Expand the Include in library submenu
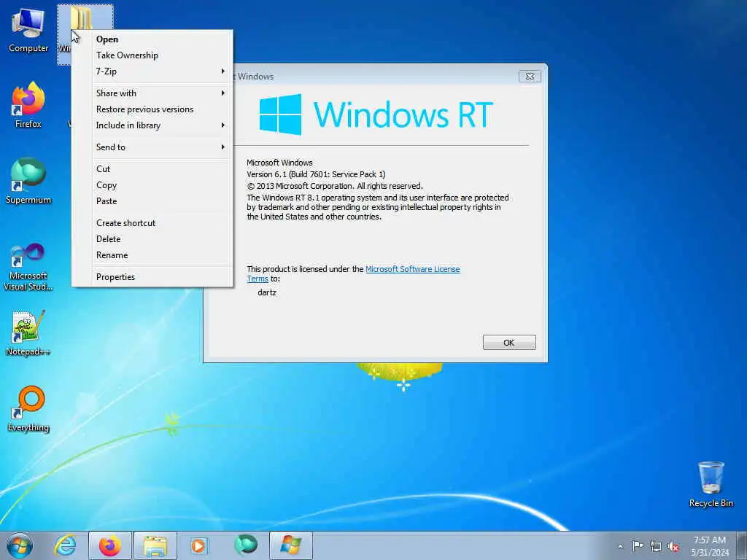The width and height of the screenshot is (747, 560). tap(152, 125)
